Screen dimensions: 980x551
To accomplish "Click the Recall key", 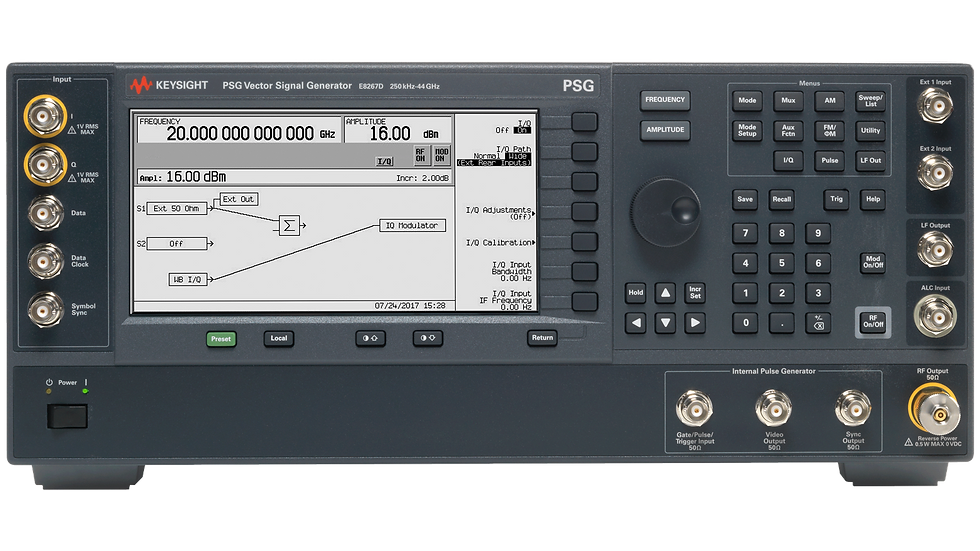I will pos(782,199).
